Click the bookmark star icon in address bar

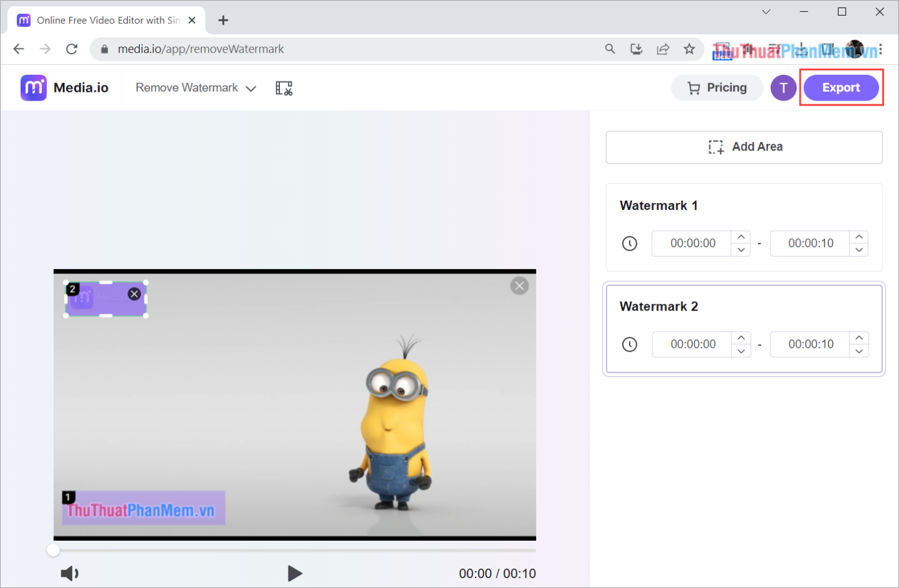(690, 48)
